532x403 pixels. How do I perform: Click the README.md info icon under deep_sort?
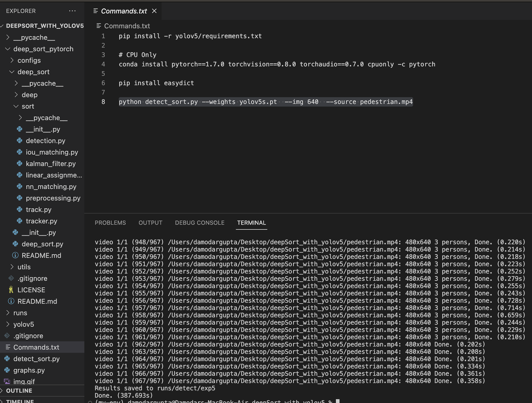click(15, 255)
